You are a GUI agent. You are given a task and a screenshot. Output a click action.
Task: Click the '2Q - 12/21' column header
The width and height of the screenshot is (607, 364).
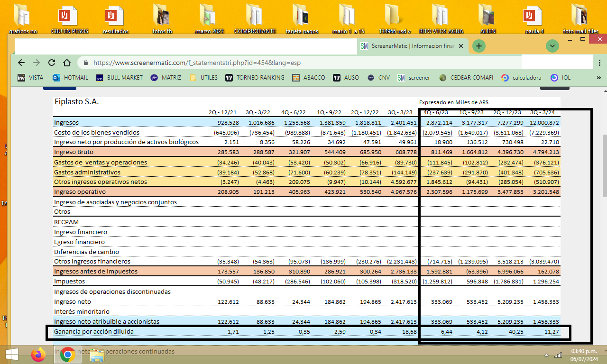pyautogui.click(x=223, y=112)
